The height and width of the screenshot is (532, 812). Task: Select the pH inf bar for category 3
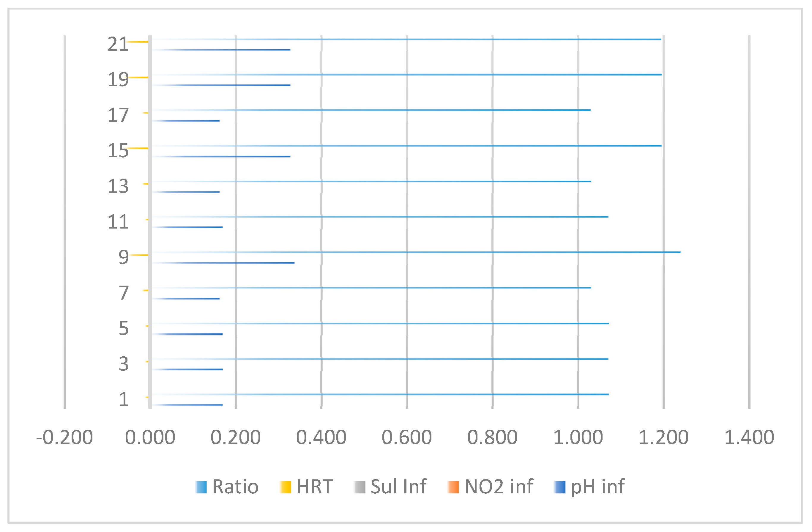point(187,369)
